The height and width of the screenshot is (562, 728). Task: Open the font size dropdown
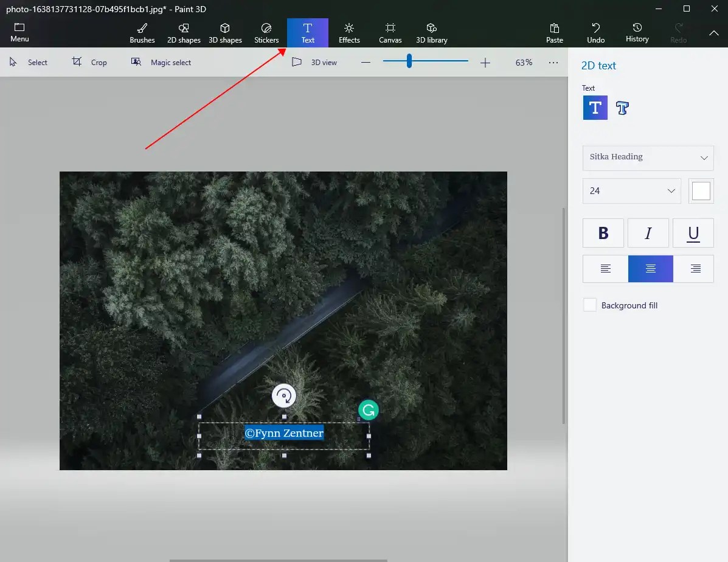(631, 190)
